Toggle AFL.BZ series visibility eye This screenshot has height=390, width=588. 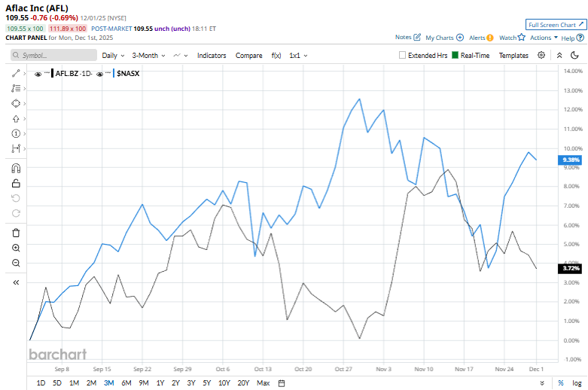pos(38,74)
